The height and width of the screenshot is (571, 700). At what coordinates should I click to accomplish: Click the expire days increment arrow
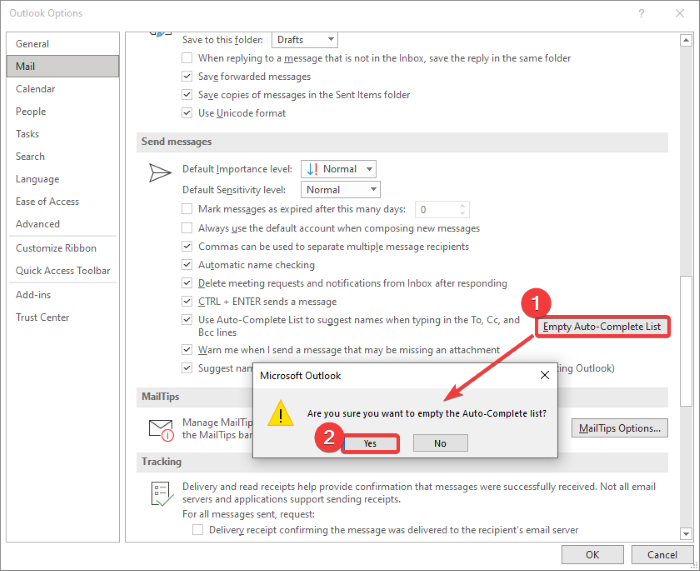462,205
